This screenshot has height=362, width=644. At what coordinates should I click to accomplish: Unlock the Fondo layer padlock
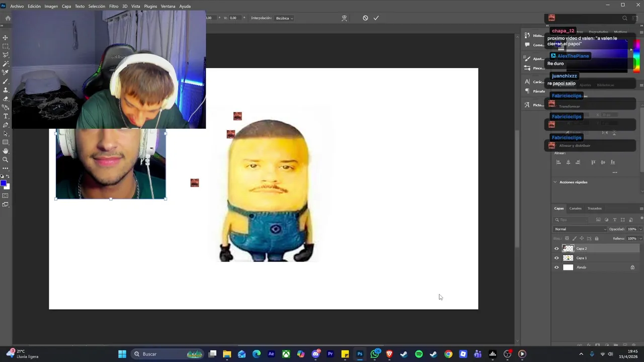632,267
